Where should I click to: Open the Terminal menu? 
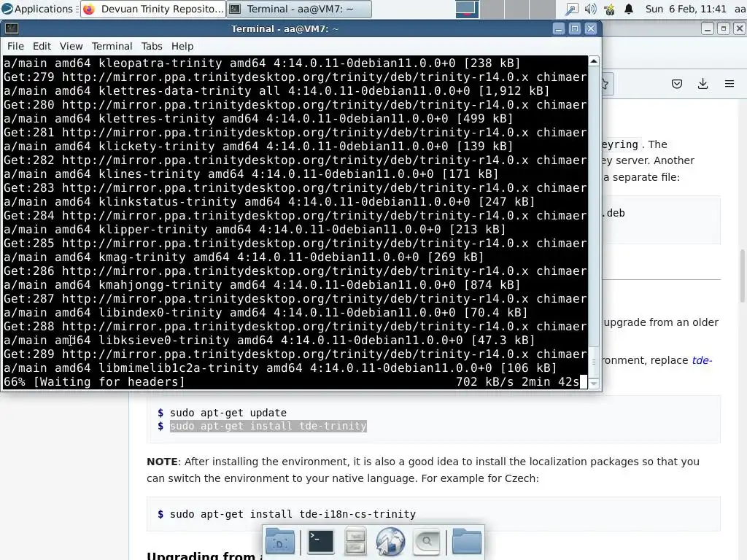click(x=112, y=46)
